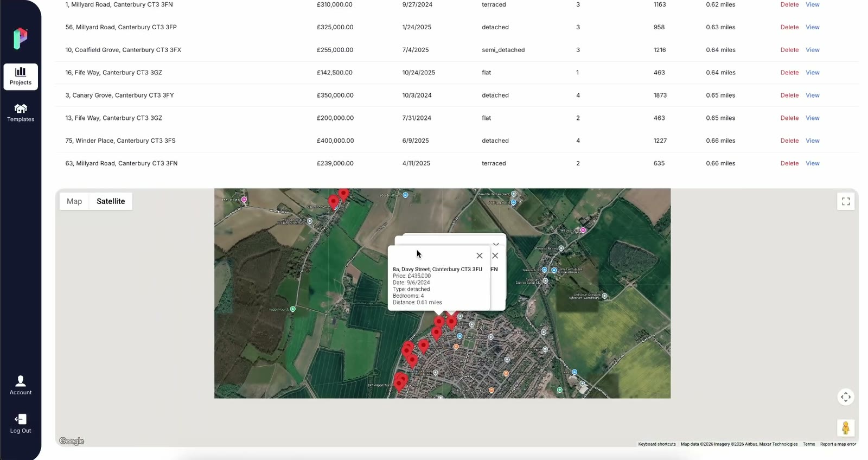Viewport: 868px width, 460px height.
Task: View 16 Fife Way property
Action: (812, 73)
